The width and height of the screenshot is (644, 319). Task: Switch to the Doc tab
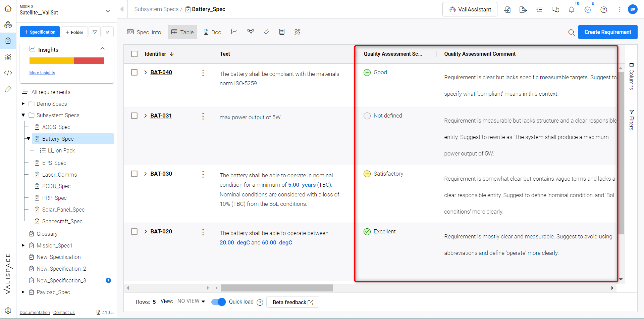212,32
